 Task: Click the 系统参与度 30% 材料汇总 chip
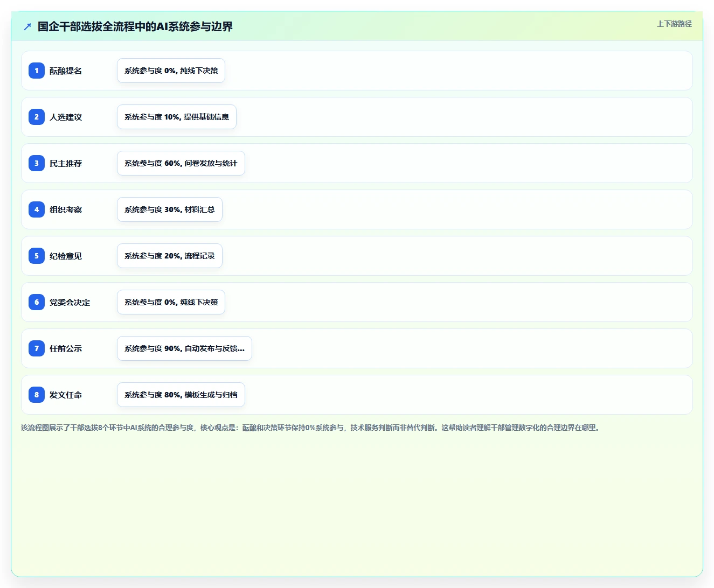(170, 209)
